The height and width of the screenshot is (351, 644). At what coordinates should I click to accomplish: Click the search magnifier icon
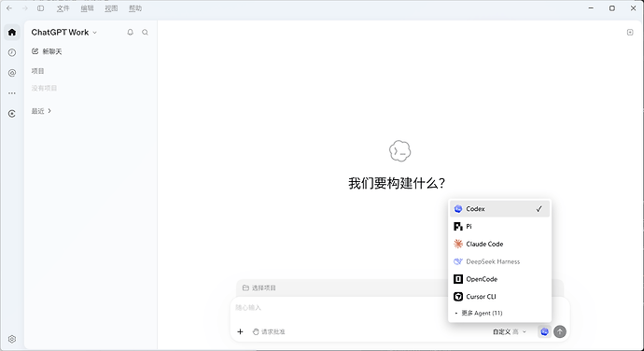coord(145,32)
